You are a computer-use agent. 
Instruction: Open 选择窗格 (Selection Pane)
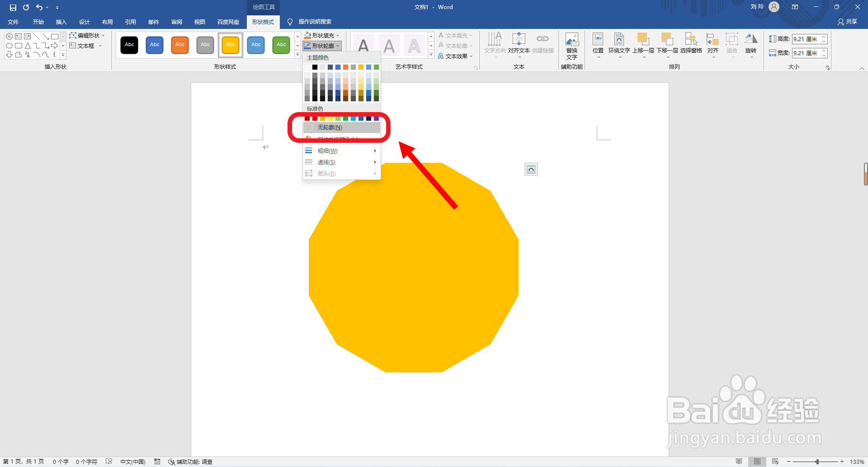coord(691,43)
